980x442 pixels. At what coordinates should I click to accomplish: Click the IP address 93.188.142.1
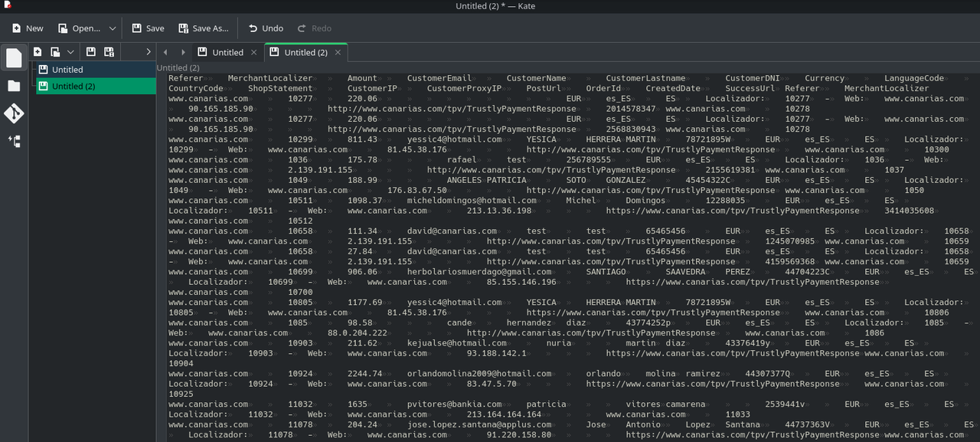click(x=497, y=352)
